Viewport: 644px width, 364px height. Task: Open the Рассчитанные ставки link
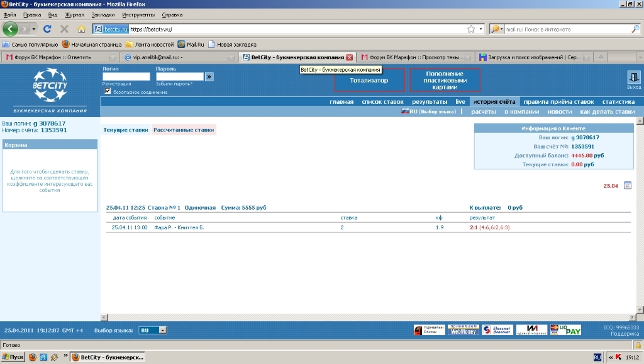coord(184,130)
